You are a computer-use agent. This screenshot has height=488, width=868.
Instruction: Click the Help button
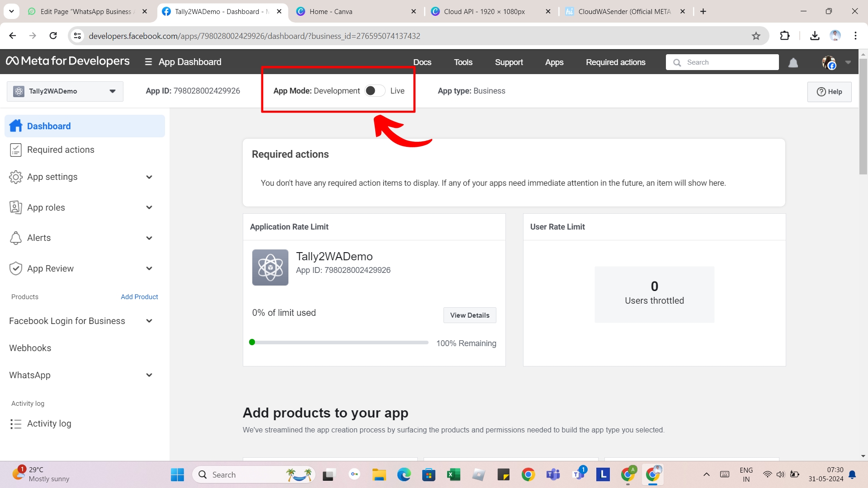[x=829, y=92]
